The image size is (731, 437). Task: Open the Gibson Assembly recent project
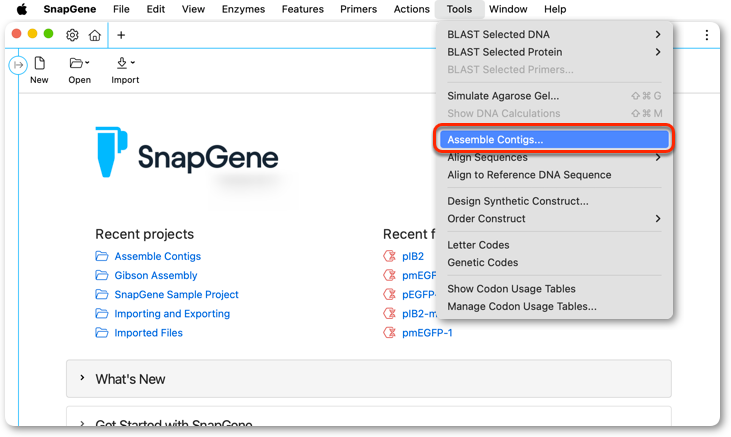[156, 275]
